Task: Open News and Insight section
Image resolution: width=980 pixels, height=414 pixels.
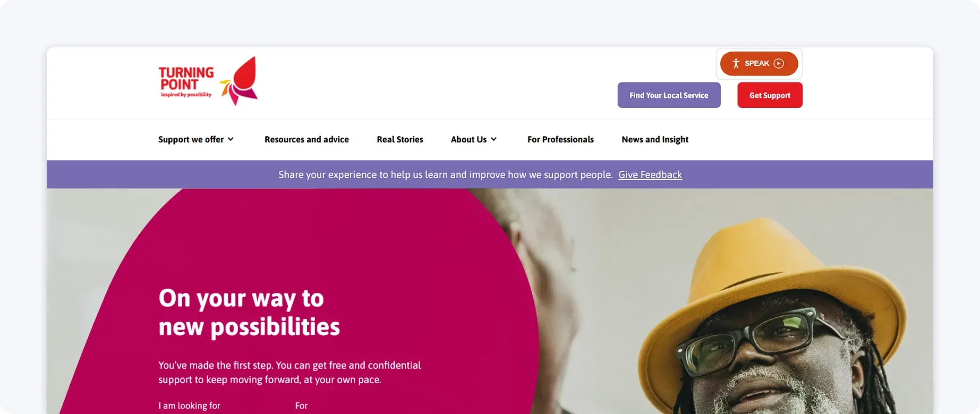Action: pos(655,139)
